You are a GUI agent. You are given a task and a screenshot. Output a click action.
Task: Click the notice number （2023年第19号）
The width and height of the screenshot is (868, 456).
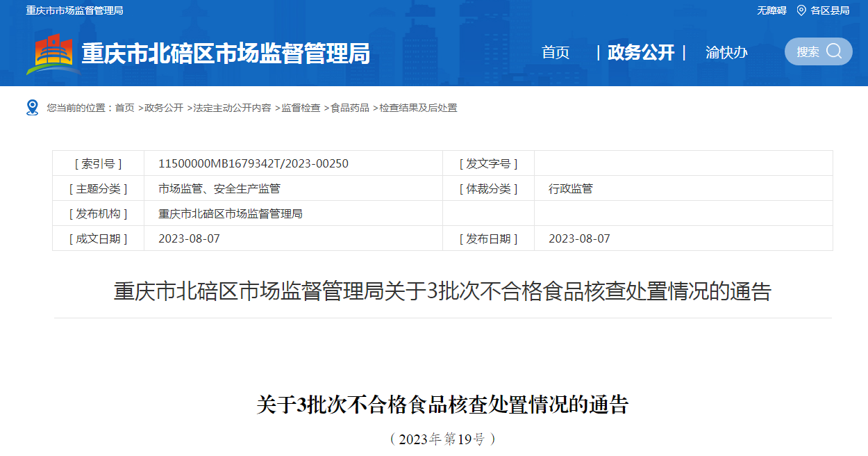pos(442,439)
